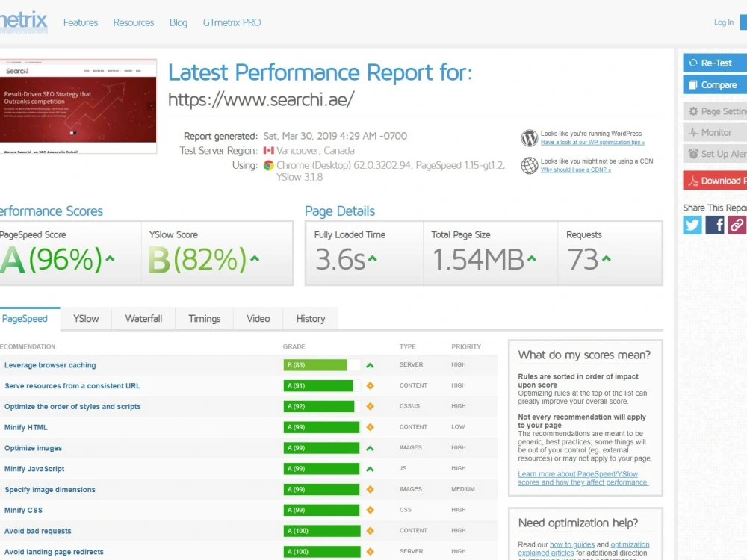The width and height of the screenshot is (747, 560).
Task: Click the searchi.ae site screenshot thumbnail
Action: tap(78, 106)
